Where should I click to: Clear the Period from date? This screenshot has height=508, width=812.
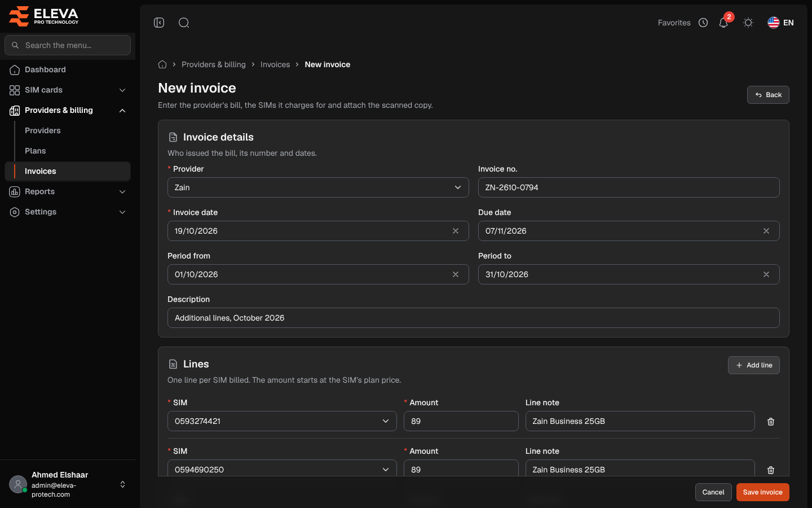coord(456,274)
